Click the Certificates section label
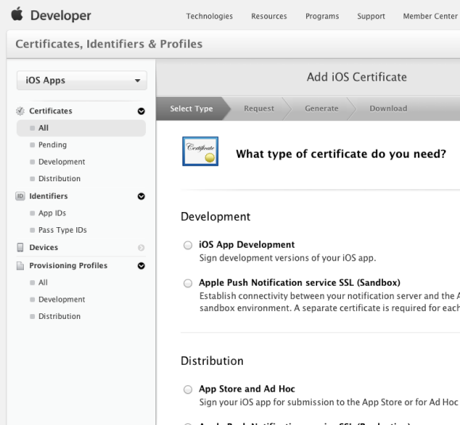Screen dimensions: 460x425 tap(51, 111)
